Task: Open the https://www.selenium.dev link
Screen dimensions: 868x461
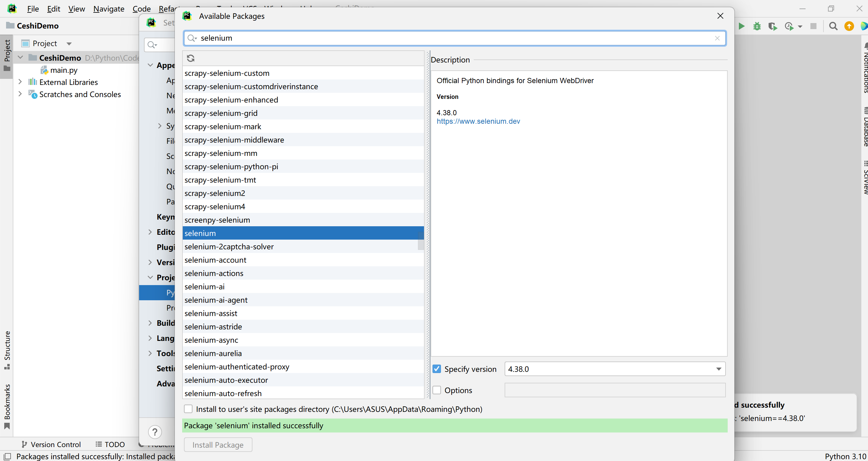Action: click(x=478, y=121)
